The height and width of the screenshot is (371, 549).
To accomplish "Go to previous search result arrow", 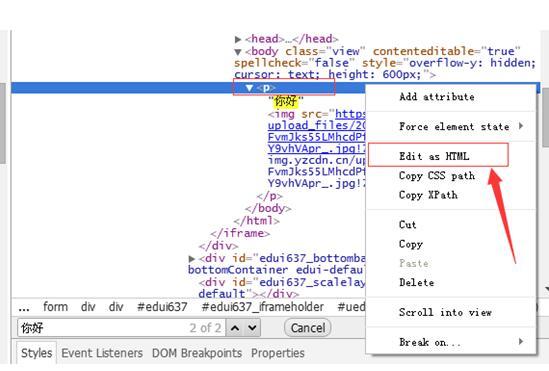I will pyautogui.click(x=235, y=328).
